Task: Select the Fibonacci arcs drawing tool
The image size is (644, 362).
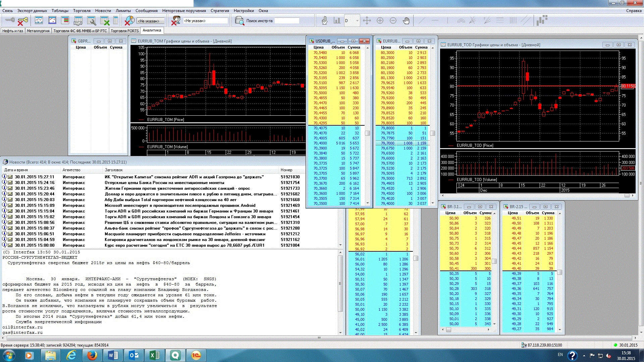Action: (x=461, y=21)
